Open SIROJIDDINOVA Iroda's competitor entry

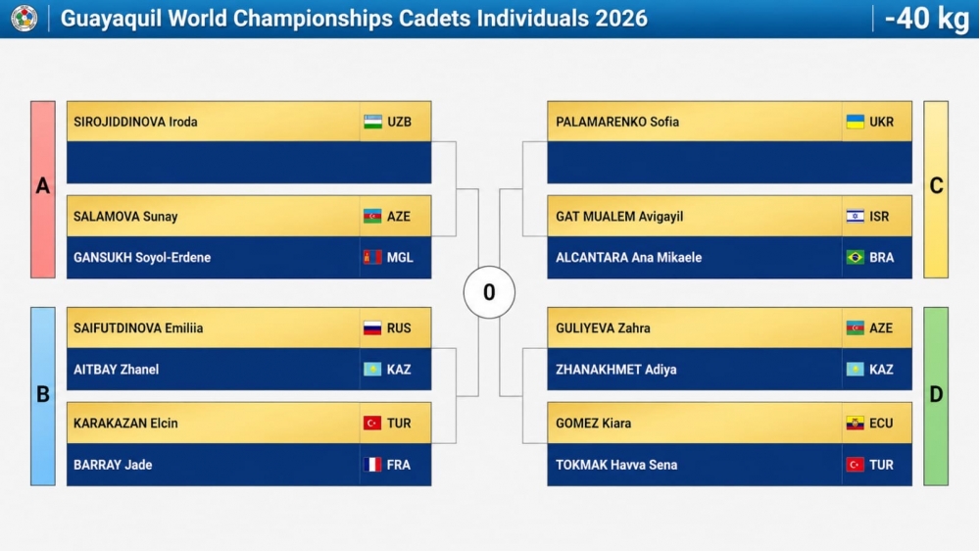tap(249, 122)
